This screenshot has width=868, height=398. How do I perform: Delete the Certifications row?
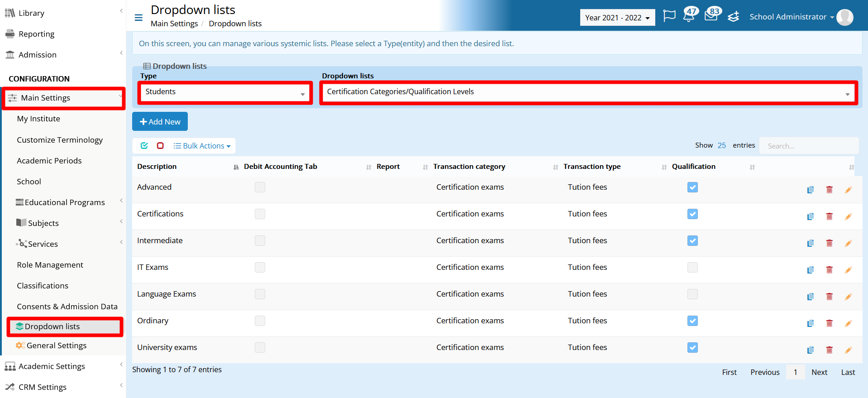coord(829,216)
